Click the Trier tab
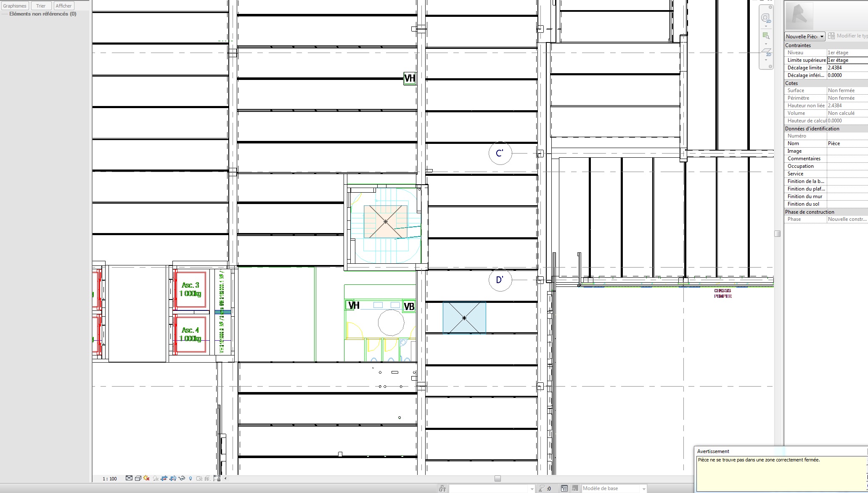The width and height of the screenshot is (868, 493). tap(41, 6)
